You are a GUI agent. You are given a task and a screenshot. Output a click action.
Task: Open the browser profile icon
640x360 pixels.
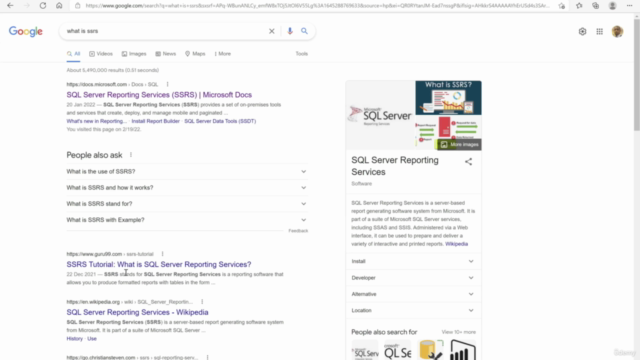tap(612, 6)
